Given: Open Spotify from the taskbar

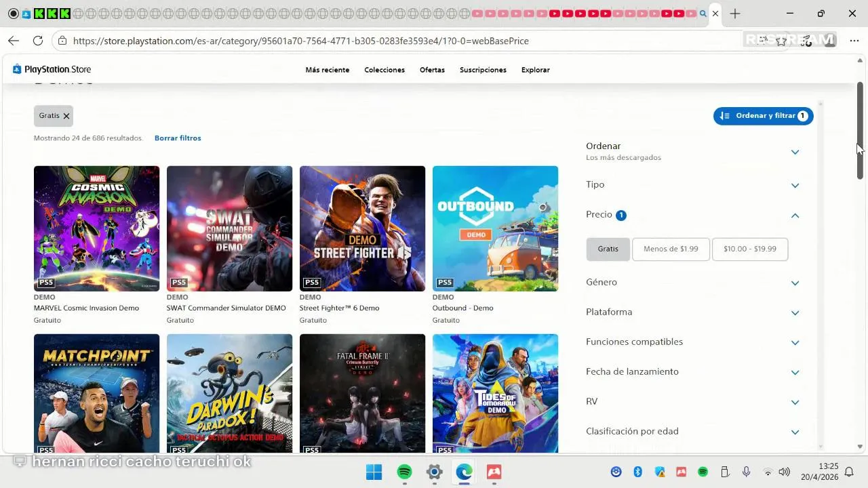Looking at the screenshot, I should 404,472.
